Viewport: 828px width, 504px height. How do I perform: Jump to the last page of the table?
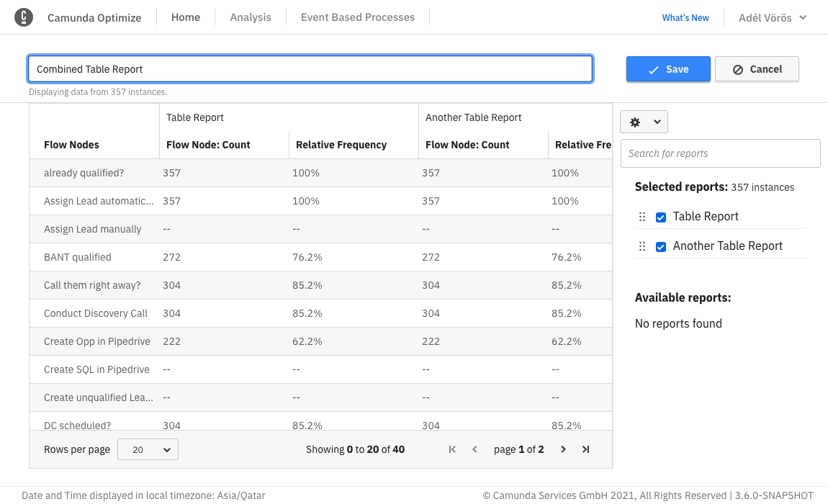click(x=585, y=449)
